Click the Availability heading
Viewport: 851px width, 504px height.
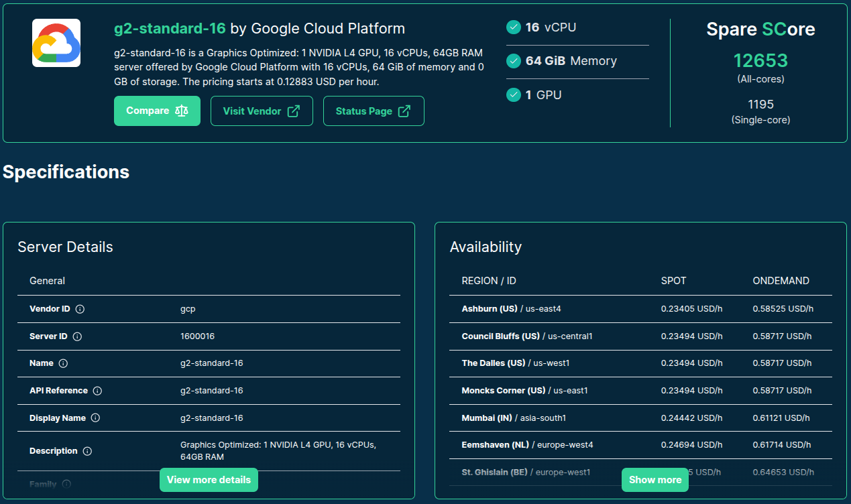pyautogui.click(x=486, y=247)
